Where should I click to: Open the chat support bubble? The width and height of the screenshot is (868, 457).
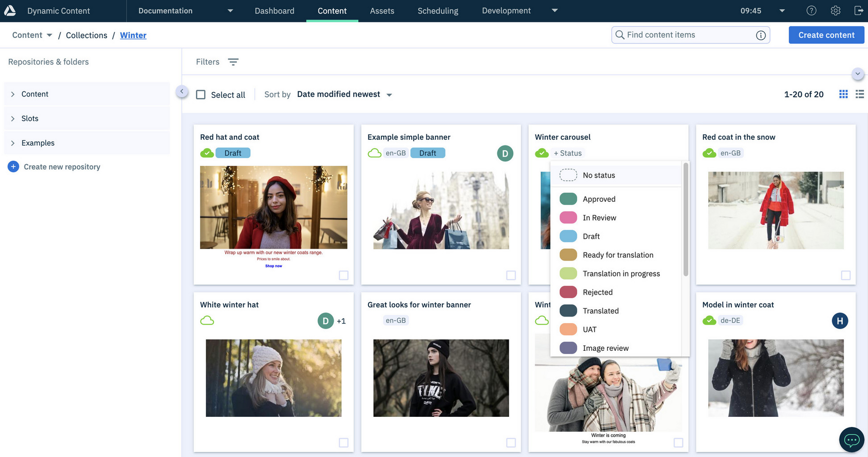click(851, 439)
